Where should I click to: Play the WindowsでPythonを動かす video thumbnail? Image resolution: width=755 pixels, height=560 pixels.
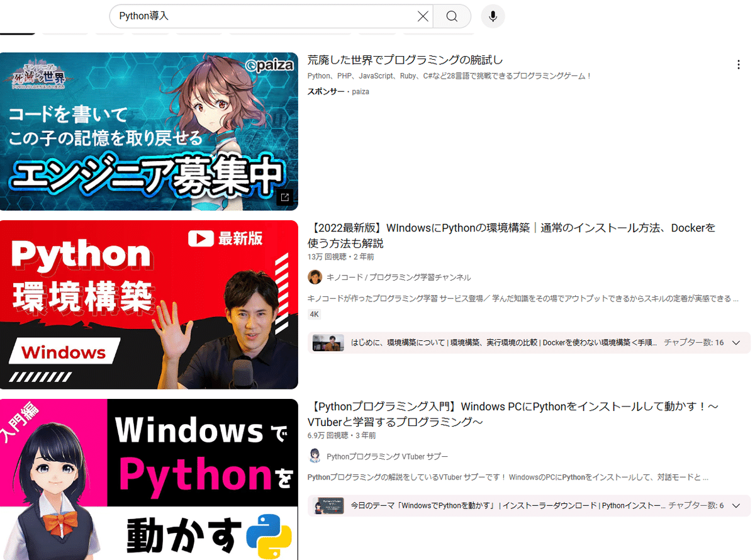tap(149, 479)
